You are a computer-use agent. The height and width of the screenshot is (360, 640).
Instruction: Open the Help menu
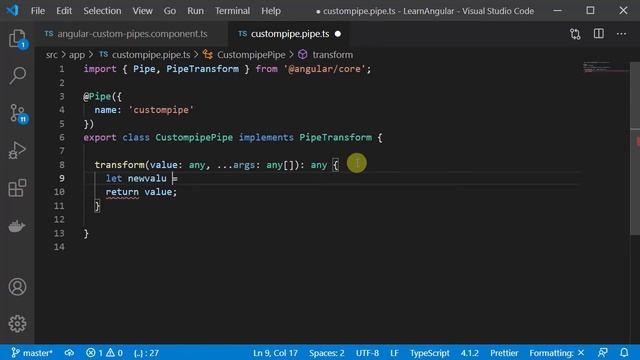pos(271,11)
